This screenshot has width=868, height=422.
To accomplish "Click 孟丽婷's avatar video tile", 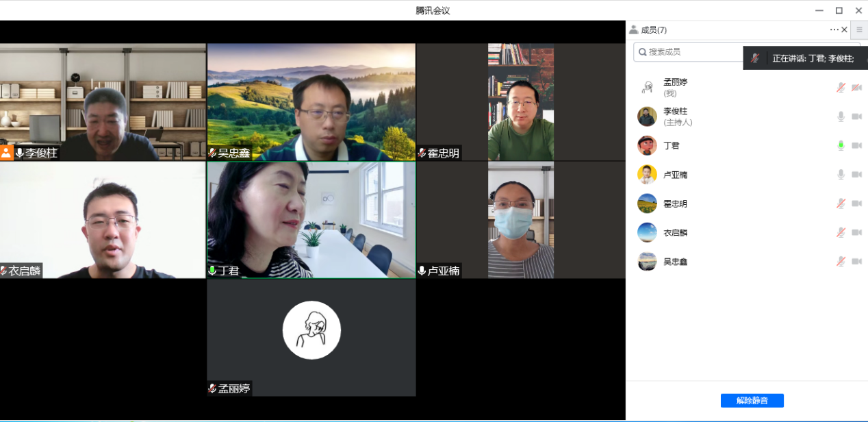I will (311, 330).
